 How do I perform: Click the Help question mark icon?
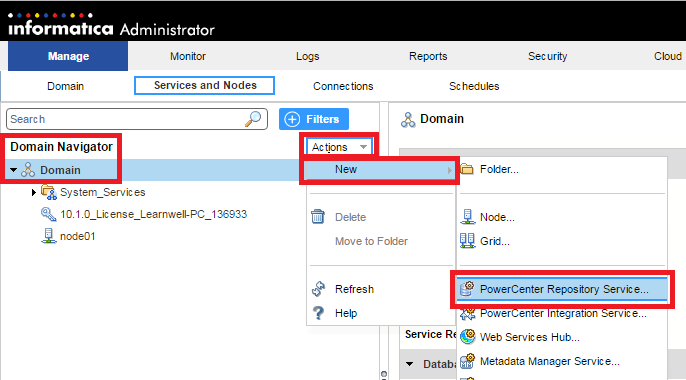pos(318,313)
